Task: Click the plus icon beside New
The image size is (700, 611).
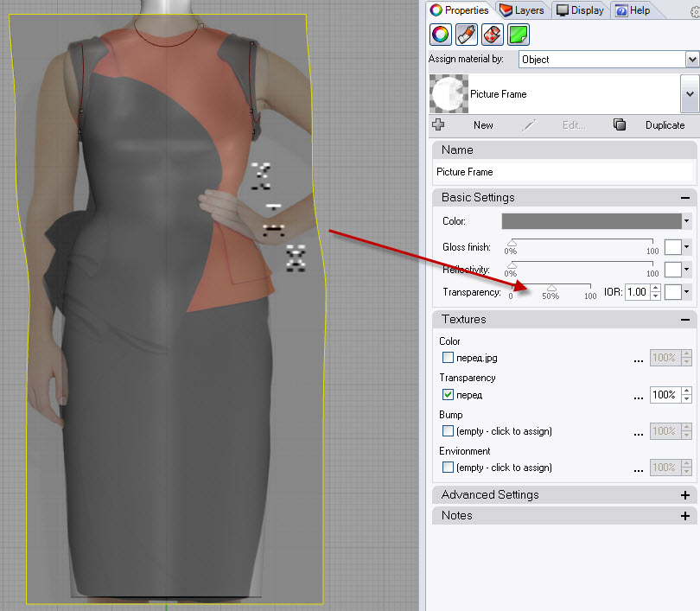Action: [x=438, y=124]
